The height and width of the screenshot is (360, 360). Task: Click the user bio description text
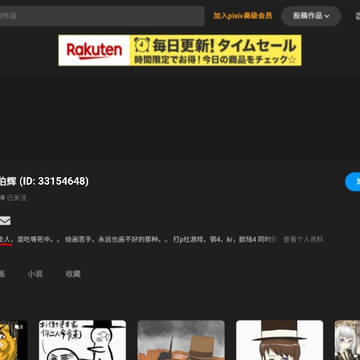[x=139, y=240]
